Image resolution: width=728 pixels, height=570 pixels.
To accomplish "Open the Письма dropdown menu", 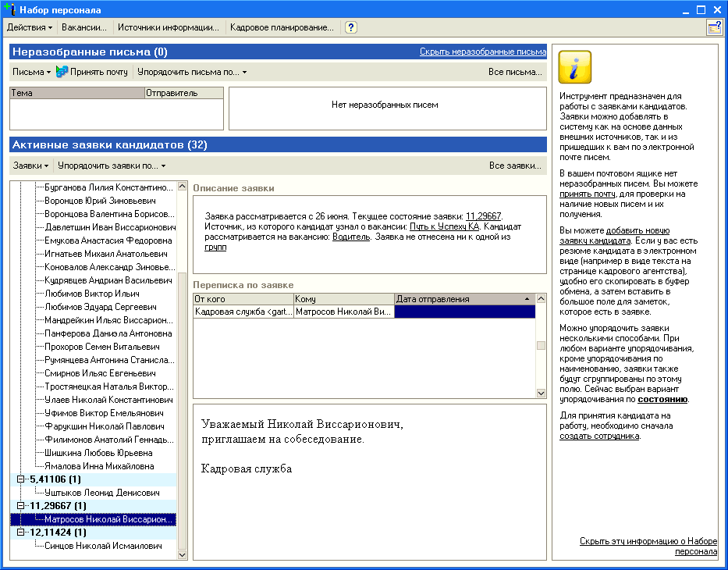I will pos(31,72).
